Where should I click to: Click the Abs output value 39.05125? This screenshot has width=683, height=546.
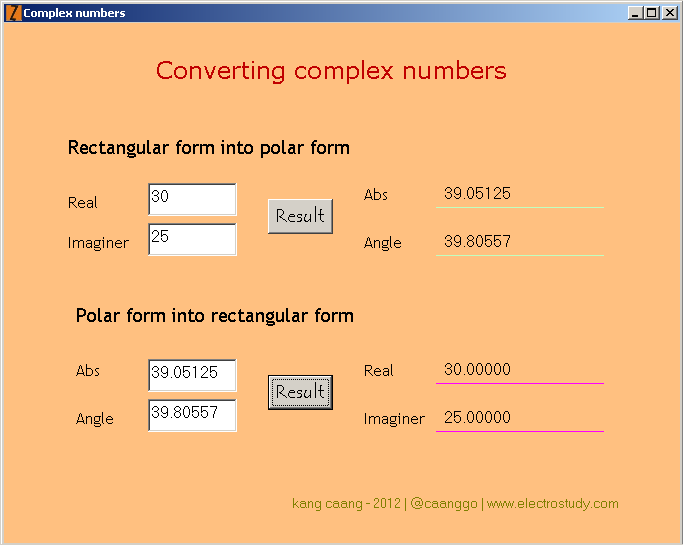click(477, 193)
